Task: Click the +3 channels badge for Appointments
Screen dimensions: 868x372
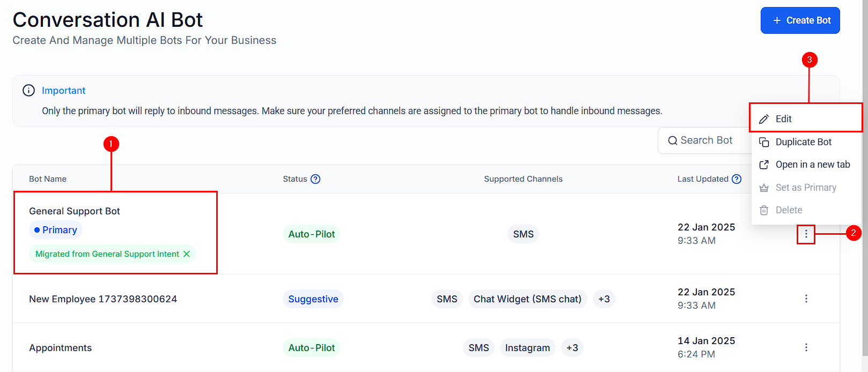Action: (x=572, y=348)
